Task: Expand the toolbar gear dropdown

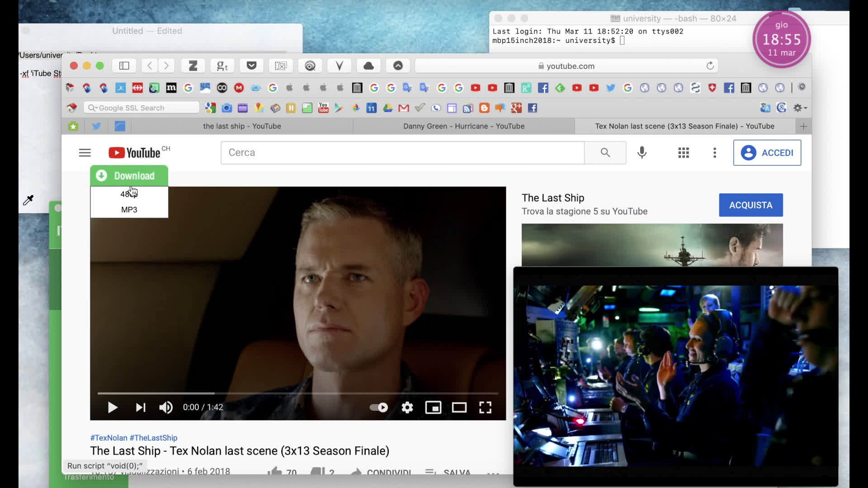Action: [800, 108]
